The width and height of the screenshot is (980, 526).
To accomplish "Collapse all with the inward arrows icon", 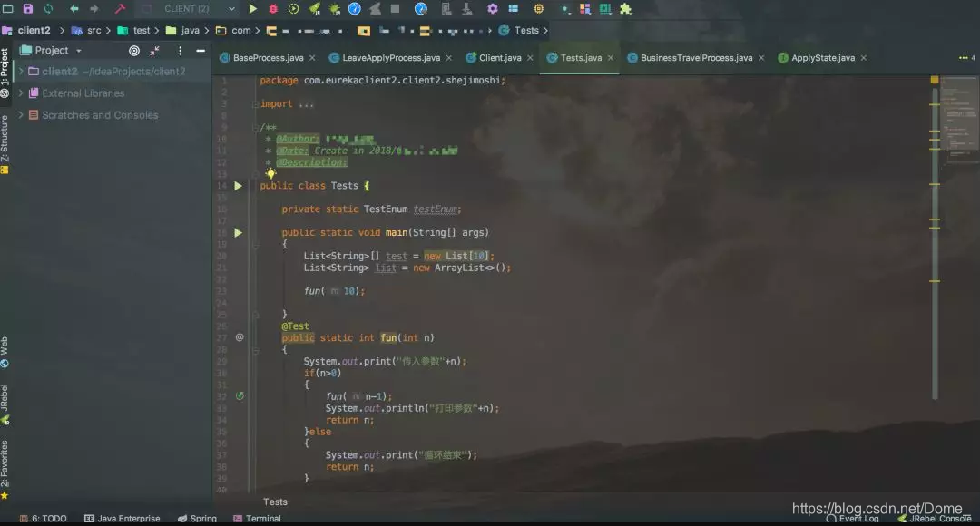I will pos(154,51).
